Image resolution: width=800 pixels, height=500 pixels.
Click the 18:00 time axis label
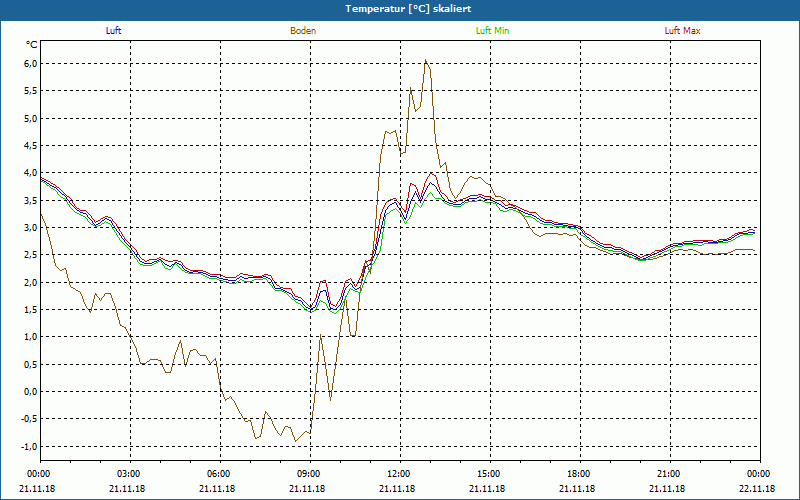(x=580, y=474)
